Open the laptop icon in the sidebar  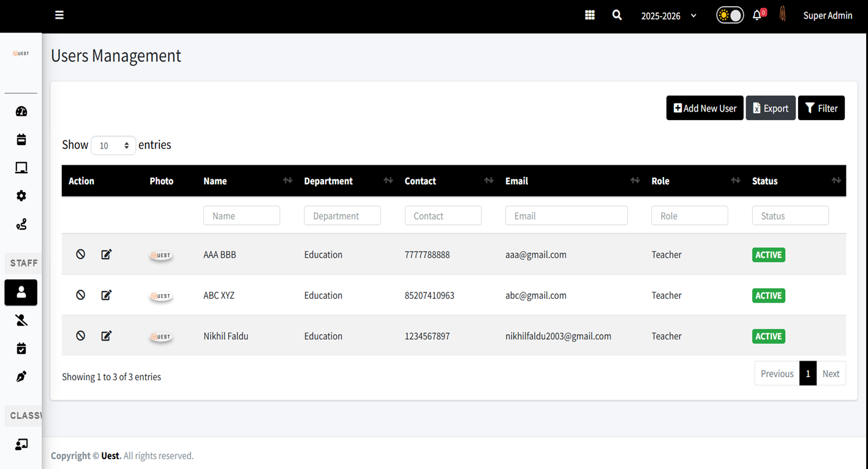(x=21, y=168)
